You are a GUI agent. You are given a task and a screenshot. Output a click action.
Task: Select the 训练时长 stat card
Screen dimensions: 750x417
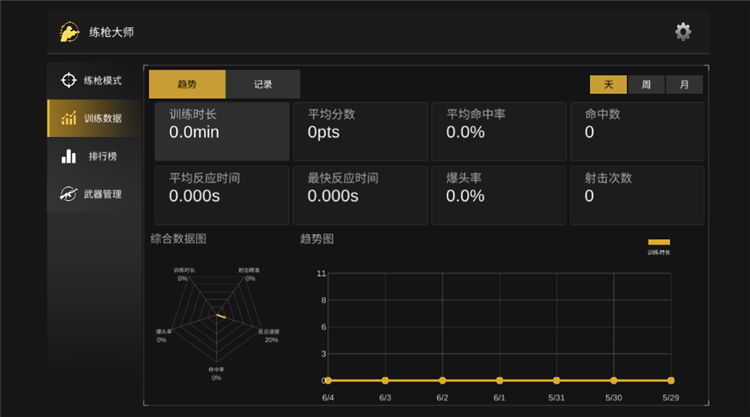click(222, 131)
